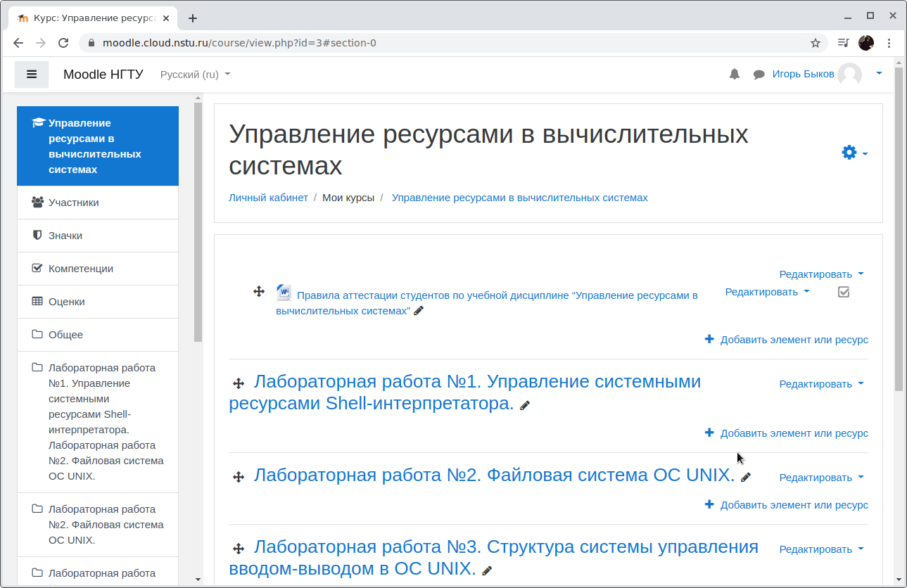Toggle the hamburger side panel button

pyautogui.click(x=32, y=74)
